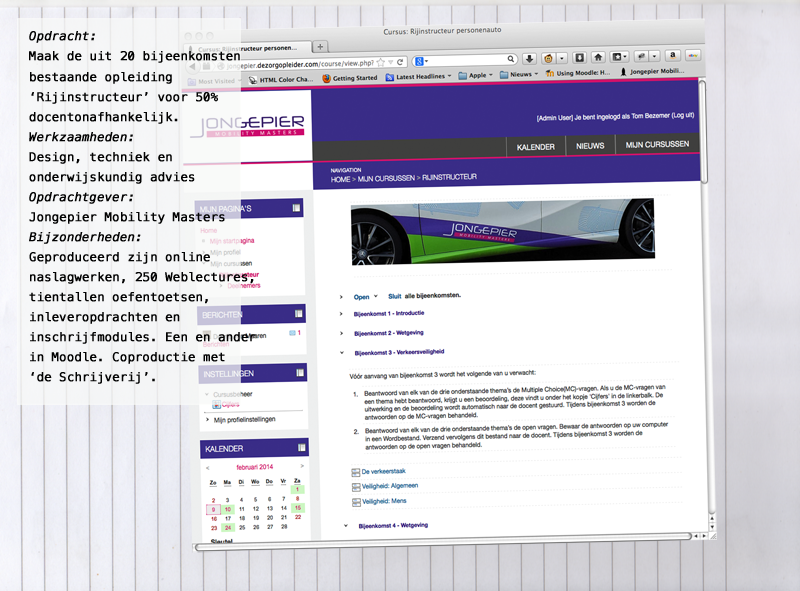Collapse the Kalender block with its icon
Image resolution: width=800 pixels, height=591 pixels.
coord(302,448)
